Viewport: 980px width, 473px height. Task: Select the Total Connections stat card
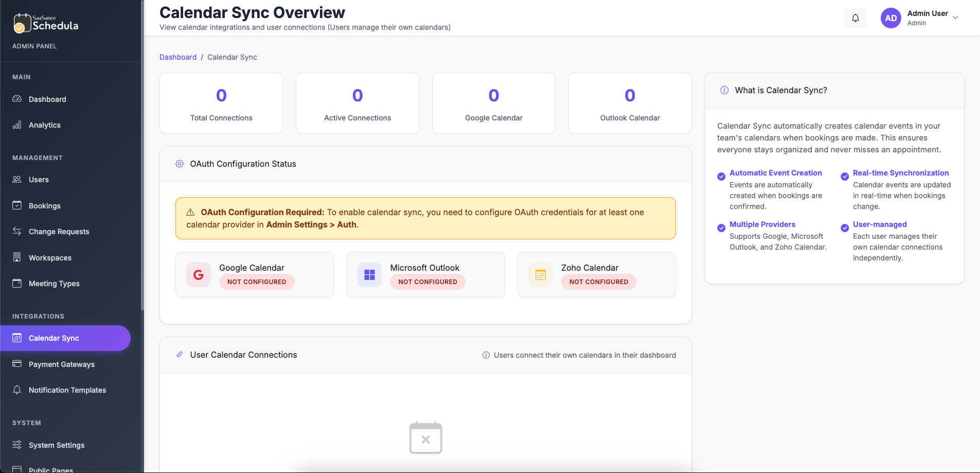tap(221, 103)
